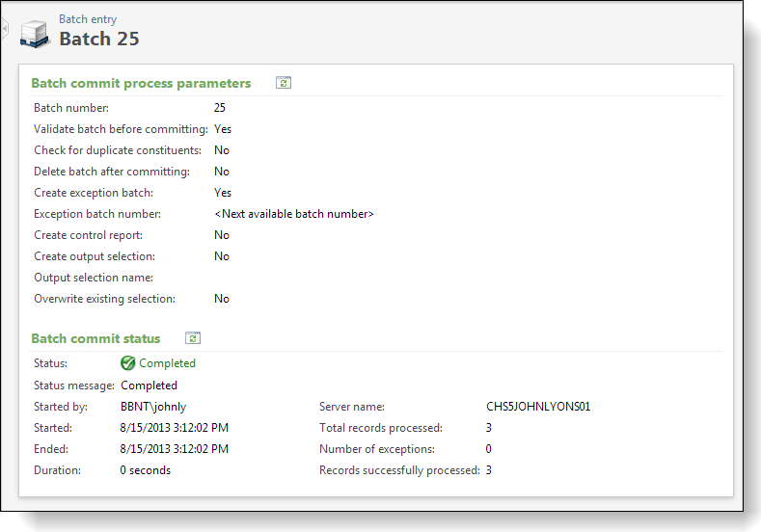This screenshot has width=761, height=532.
Task: Expand the collapsed left navigation arrow
Action: (5, 29)
